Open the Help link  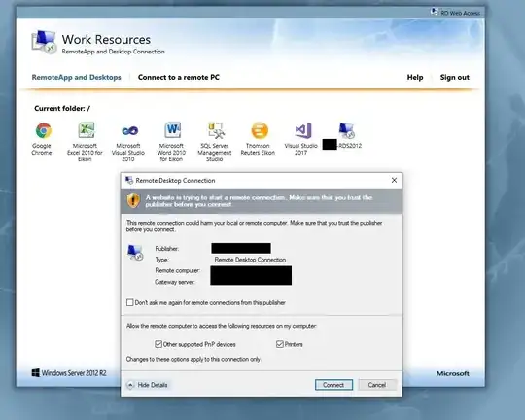[415, 77]
